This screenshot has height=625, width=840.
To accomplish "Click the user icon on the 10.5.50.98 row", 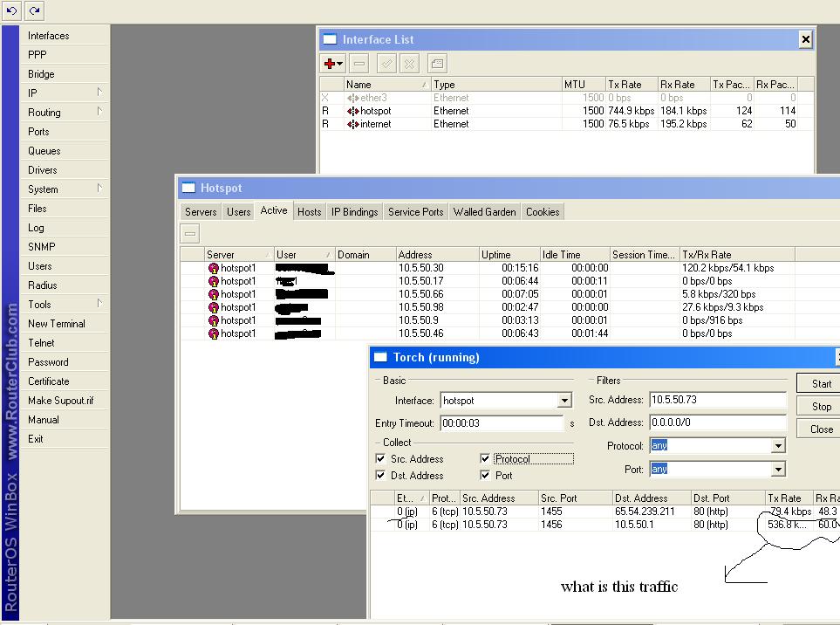I will 213,307.
